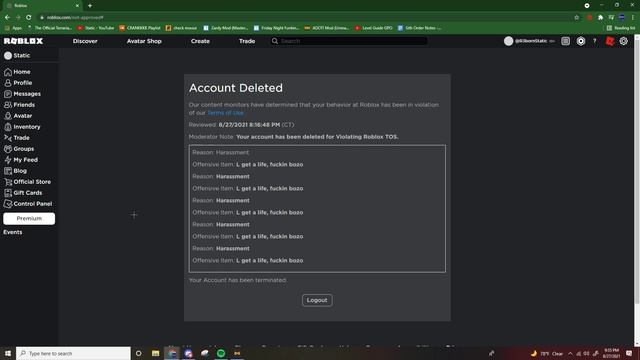Viewport: 640px width, 360px height.
Task: Open the Blog sidebar item
Action: click(16, 171)
